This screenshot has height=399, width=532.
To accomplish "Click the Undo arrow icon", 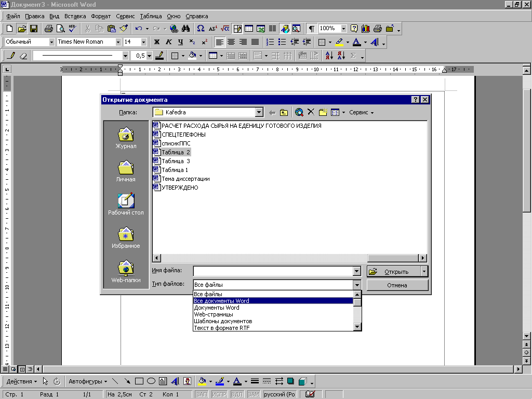I will (138, 29).
